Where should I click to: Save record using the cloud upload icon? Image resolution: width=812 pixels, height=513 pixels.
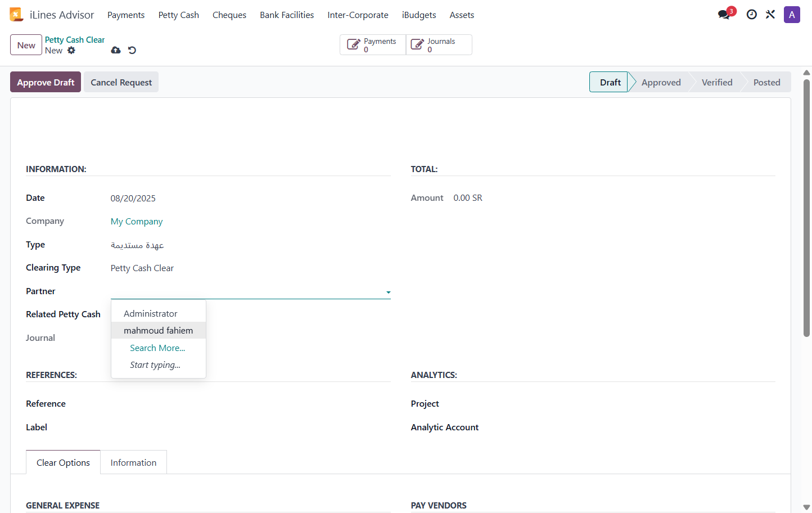click(x=116, y=50)
